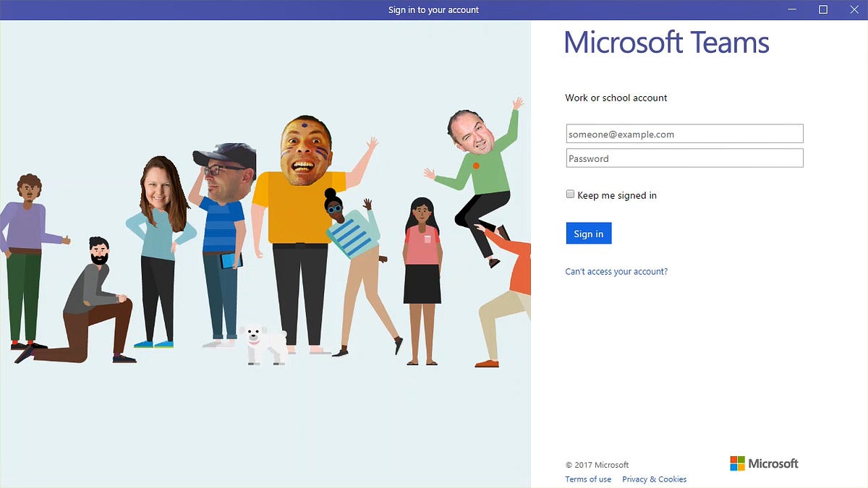Click the Microsoft four-square logo
The width and height of the screenshot is (868, 488).
click(x=737, y=463)
